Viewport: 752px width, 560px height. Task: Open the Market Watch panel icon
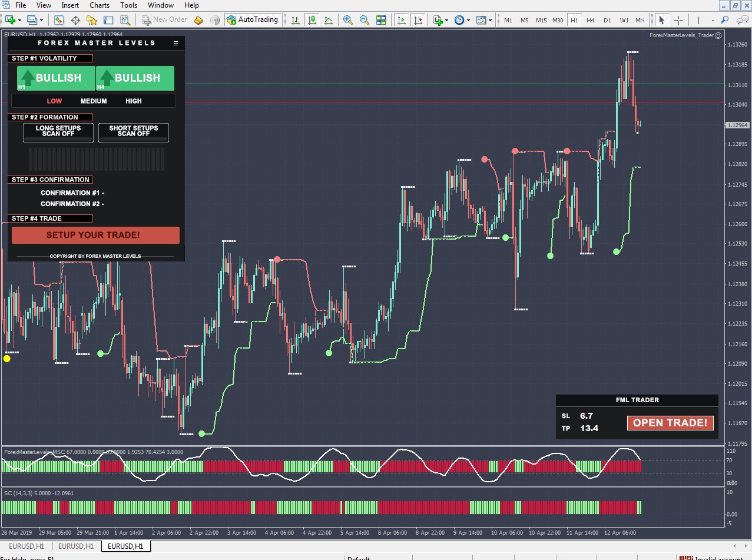coord(59,19)
